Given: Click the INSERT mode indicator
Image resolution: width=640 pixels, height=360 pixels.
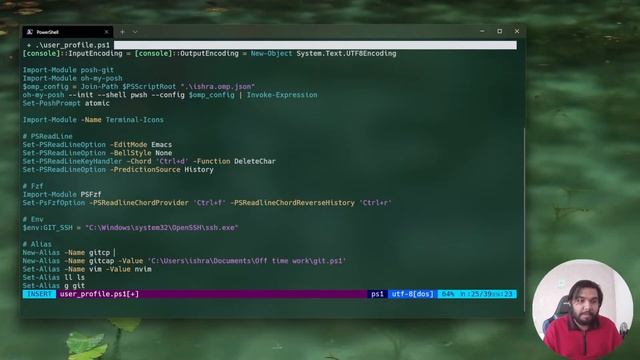Looking at the screenshot, I should tap(39, 294).
